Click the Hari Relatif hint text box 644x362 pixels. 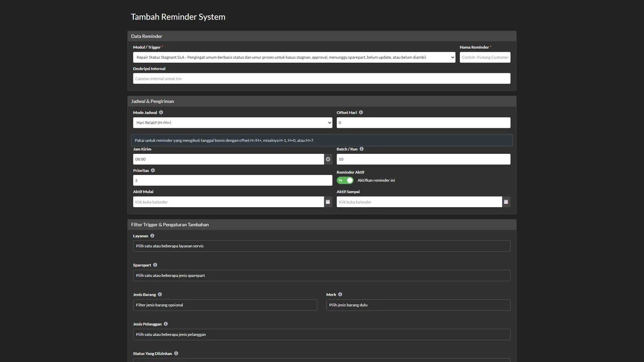click(x=322, y=140)
